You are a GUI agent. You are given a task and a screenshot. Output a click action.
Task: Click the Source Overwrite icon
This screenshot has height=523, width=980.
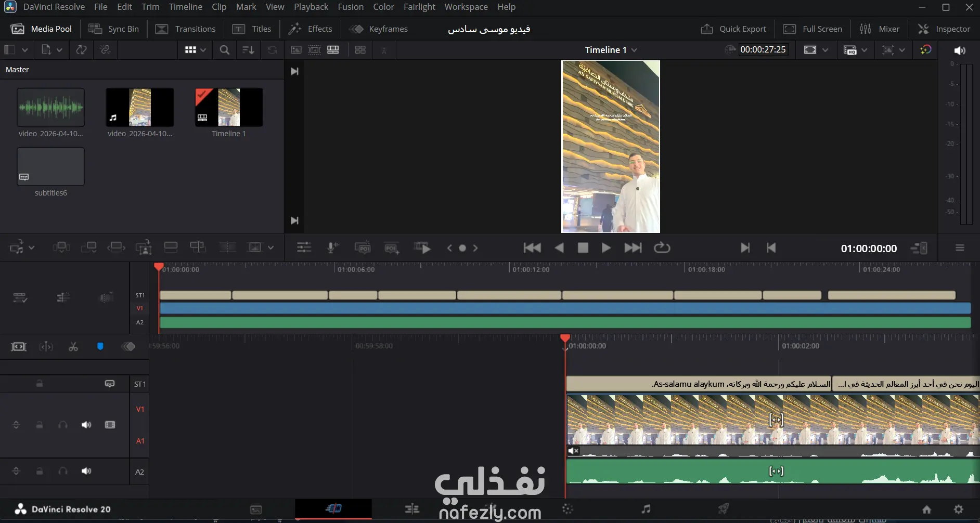pyautogui.click(x=198, y=247)
